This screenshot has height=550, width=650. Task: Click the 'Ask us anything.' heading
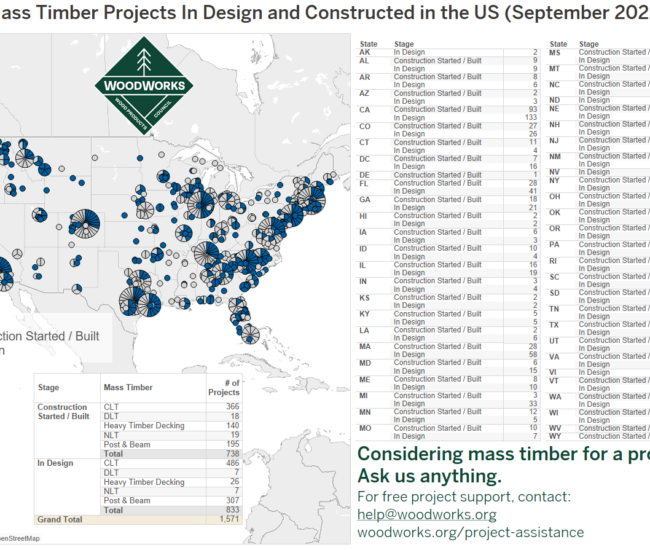pyautogui.click(x=429, y=476)
